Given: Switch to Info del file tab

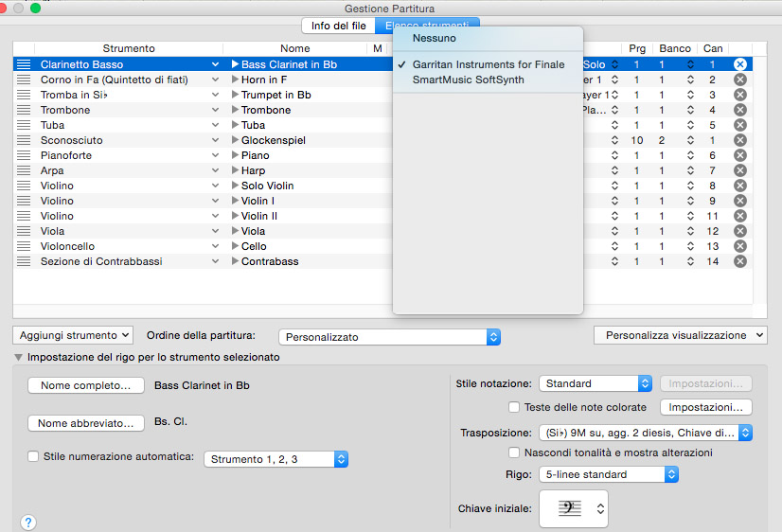Looking at the screenshot, I should (338, 26).
